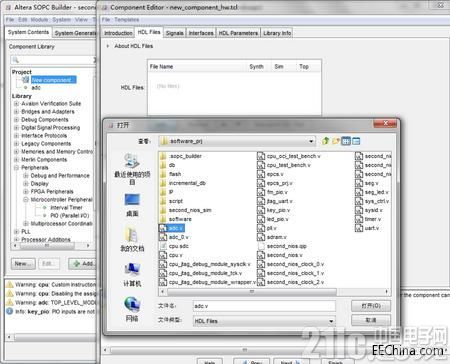Select the script folder

171,201
